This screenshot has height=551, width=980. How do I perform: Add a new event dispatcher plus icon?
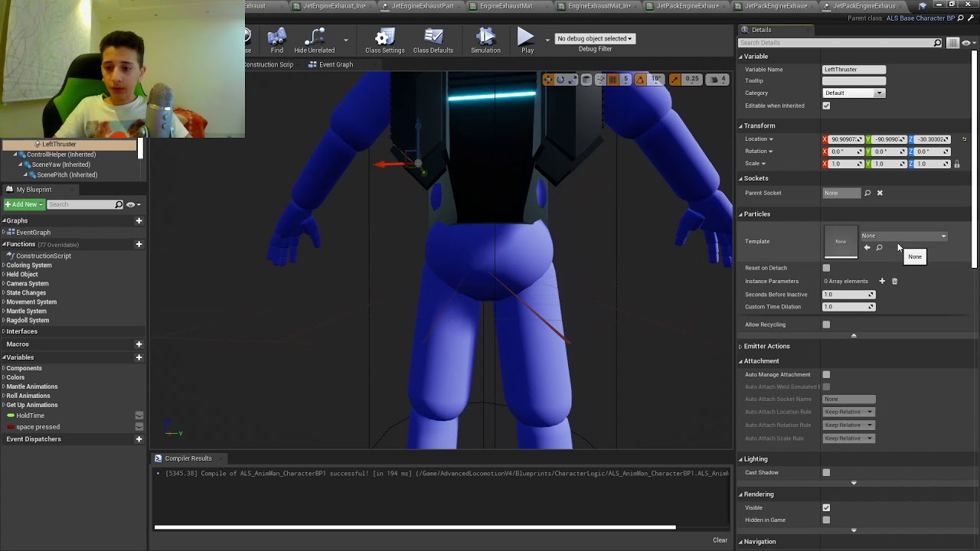(x=139, y=439)
